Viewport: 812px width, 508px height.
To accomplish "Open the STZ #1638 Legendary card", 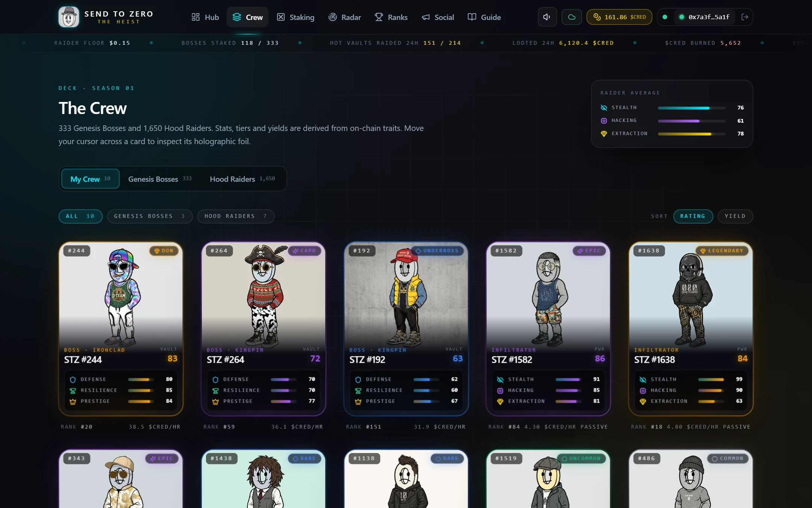I will pos(691,329).
